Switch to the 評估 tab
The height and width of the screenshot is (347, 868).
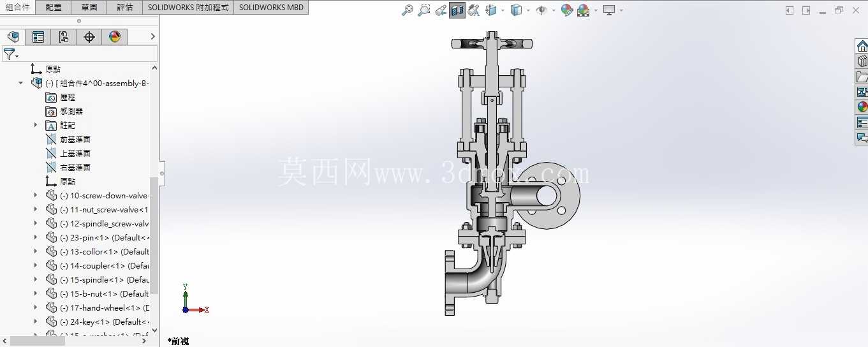point(125,8)
